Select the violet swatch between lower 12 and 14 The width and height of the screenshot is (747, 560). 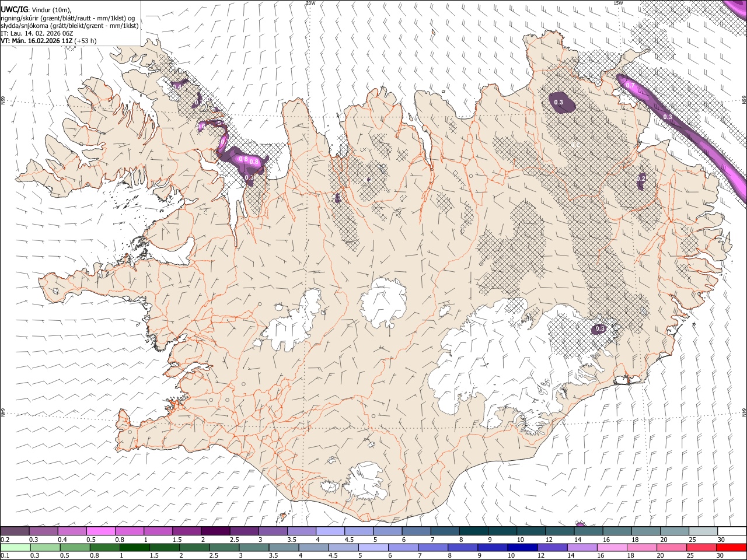[x=552, y=548]
